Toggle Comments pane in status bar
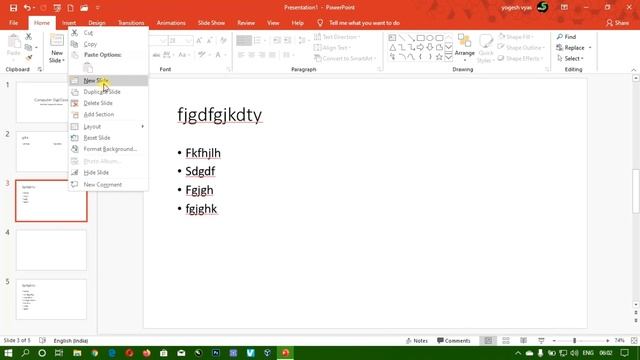The height and width of the screenshot is (360, 640). 453,340
